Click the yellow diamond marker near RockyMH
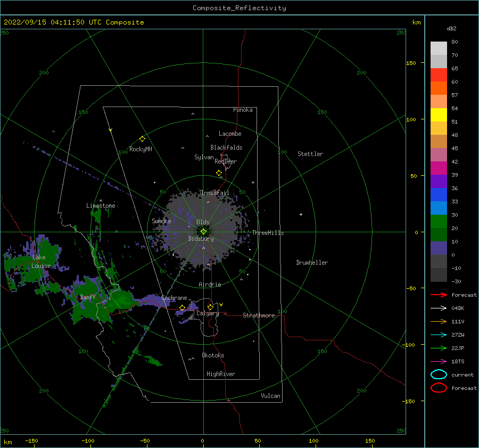The height and width of the screenshot is (448, 479). pos(142,139)
